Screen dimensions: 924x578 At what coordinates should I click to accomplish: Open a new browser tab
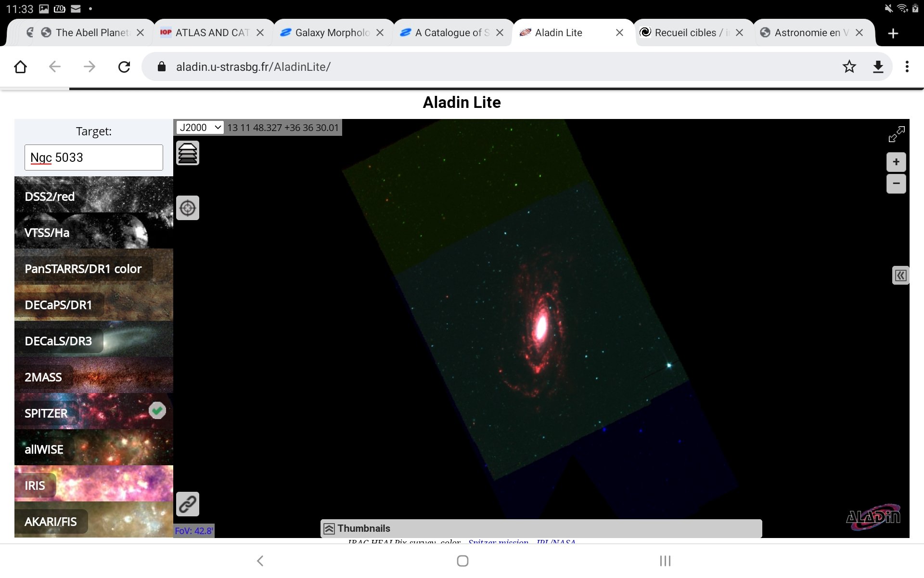(893, 33)
